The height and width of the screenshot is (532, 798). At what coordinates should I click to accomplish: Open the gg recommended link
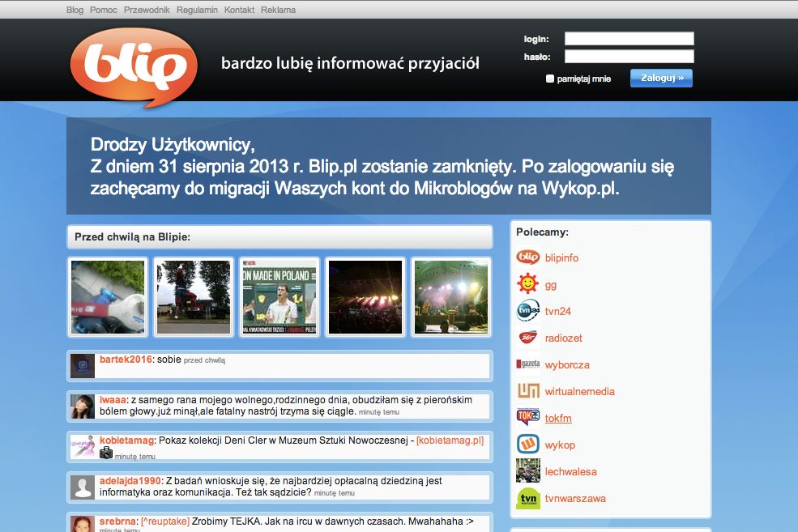pos(551,285)
